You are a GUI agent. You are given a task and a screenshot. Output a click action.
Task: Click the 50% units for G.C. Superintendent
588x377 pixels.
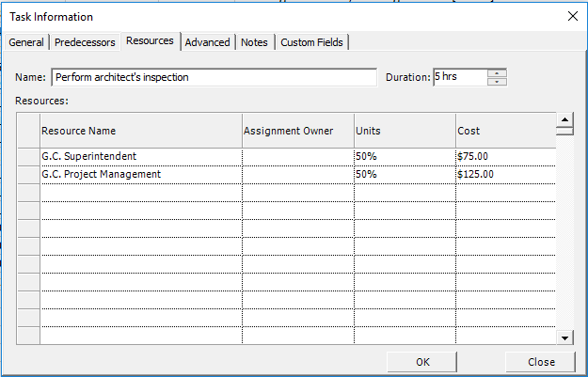pos(405,157)
